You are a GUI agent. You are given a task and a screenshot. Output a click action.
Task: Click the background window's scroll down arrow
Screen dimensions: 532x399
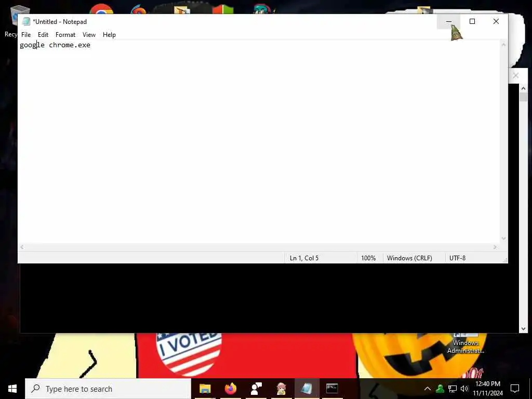pos(523,329)
